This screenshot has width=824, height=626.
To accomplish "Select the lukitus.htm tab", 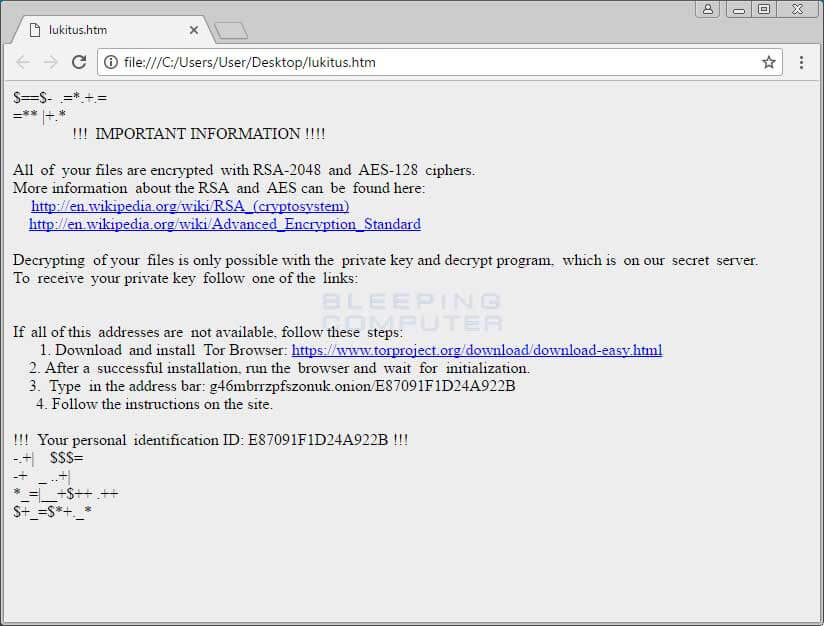I will click(112, 30).
